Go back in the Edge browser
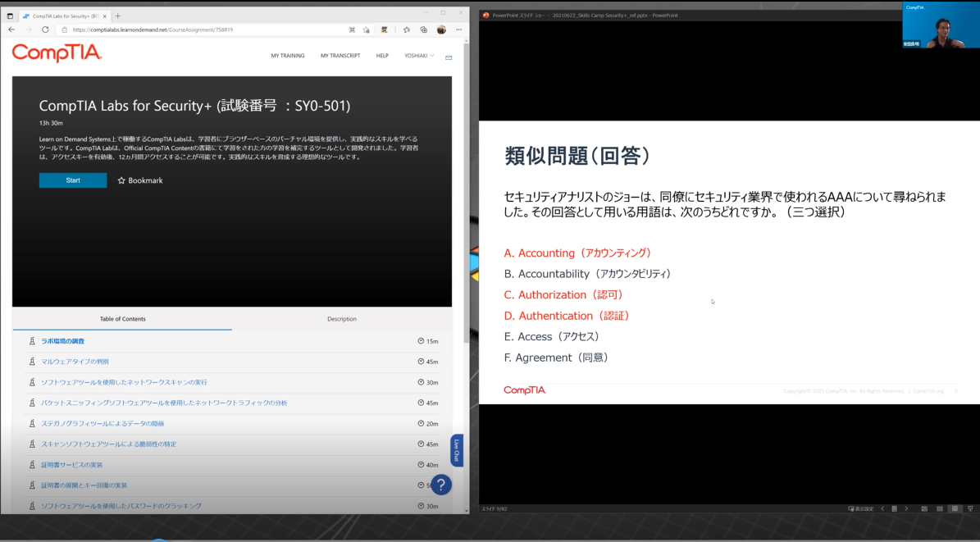The height and width of the screenshot is (542, 980). pos(11,30)
